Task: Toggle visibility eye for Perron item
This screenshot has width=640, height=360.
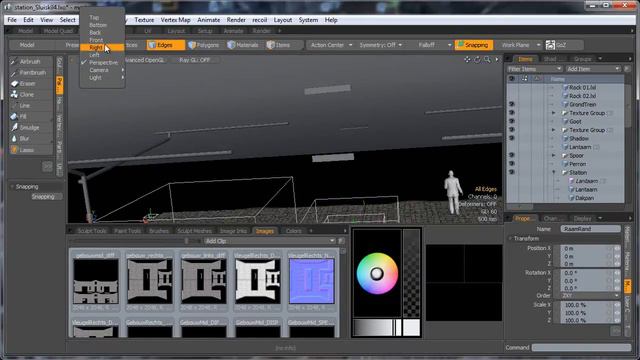Action: [x=511, y=164]
